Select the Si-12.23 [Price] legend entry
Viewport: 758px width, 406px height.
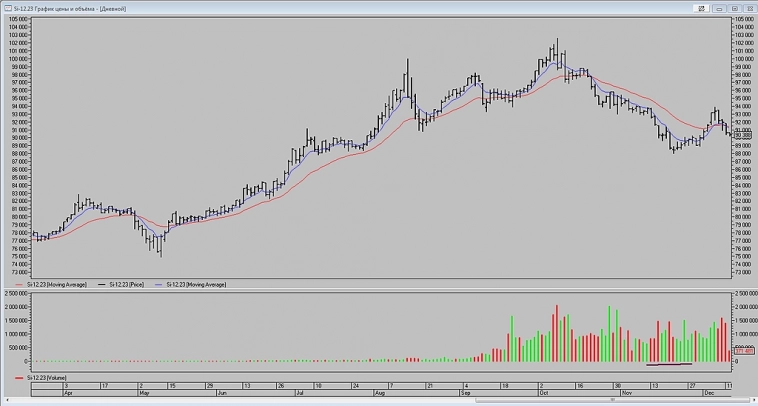121,285
